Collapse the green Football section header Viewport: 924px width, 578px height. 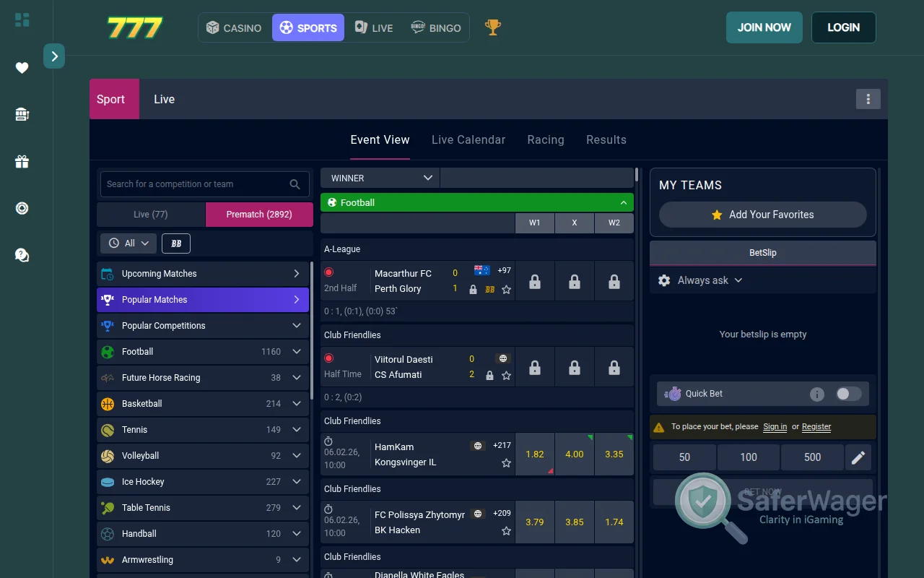click(624, 202)
